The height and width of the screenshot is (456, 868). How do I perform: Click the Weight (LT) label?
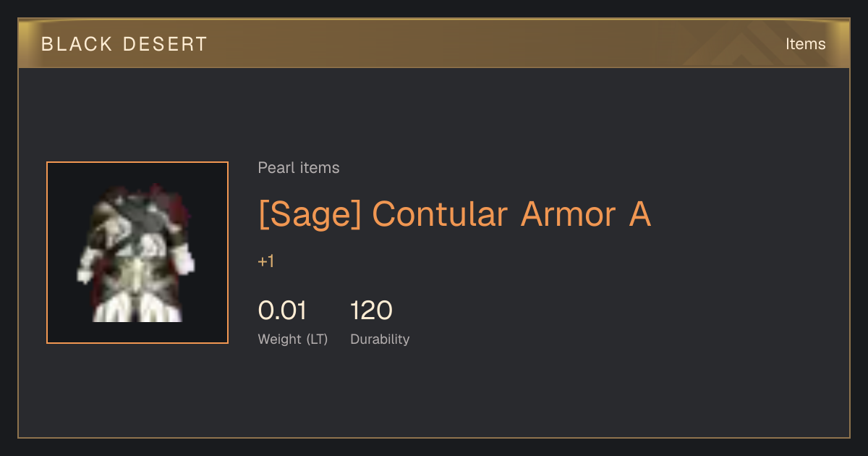293,339
